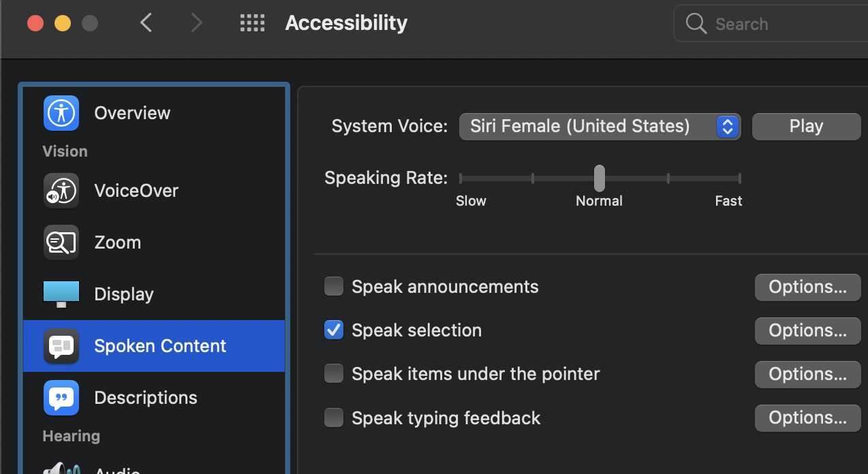Open the Zoom magnifier icon
The image size is (868, 474).
coord(61,242)
